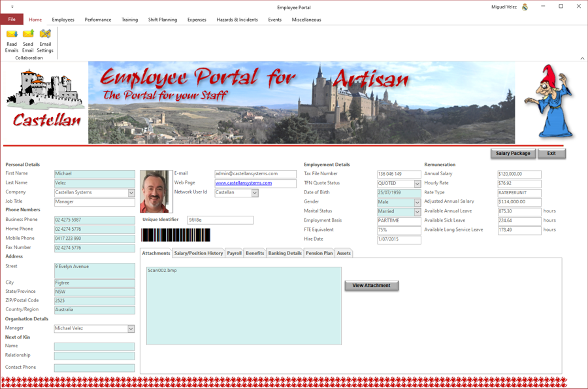Switch to the Banking Details tab
Screen dimensions: 588x389
click(285, 253)
